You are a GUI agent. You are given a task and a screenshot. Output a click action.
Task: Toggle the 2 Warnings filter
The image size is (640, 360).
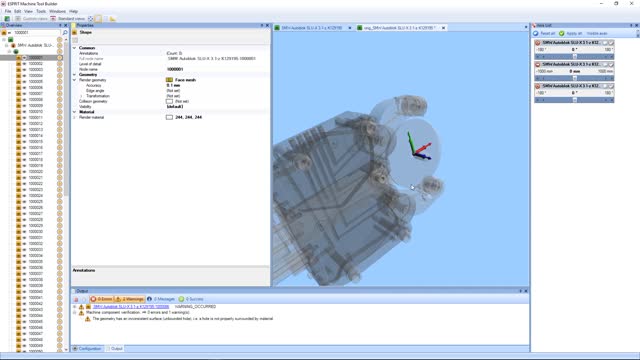(130, 299)
